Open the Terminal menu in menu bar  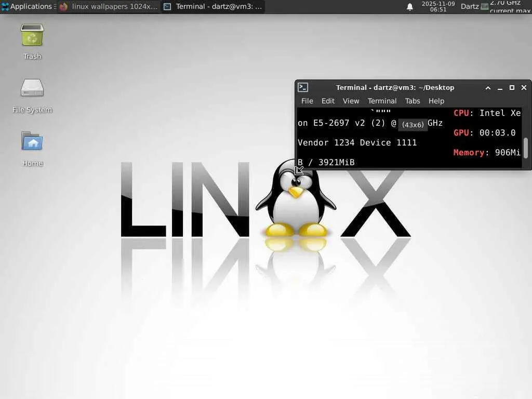(x=382, y=101)
